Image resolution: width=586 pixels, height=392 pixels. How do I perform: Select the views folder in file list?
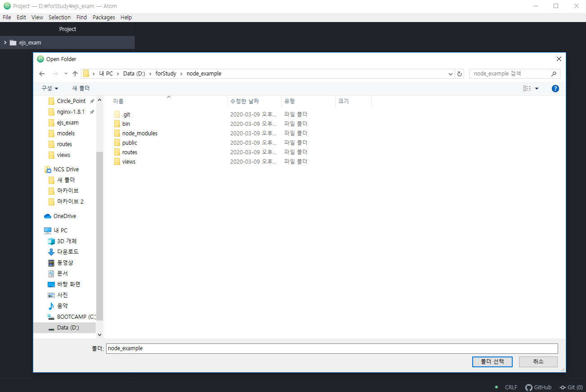[125, 162]
